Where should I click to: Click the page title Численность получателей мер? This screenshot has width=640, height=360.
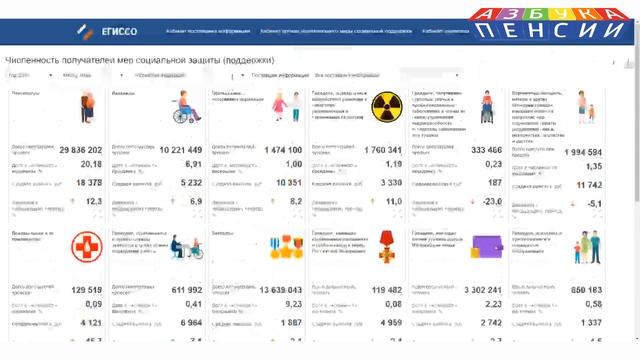(x=140, y=60)
